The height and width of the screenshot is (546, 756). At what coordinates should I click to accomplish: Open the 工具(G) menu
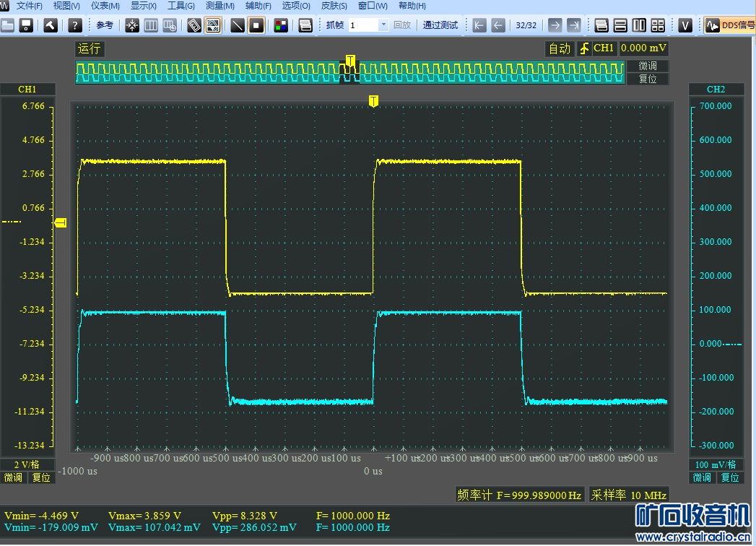181,6
